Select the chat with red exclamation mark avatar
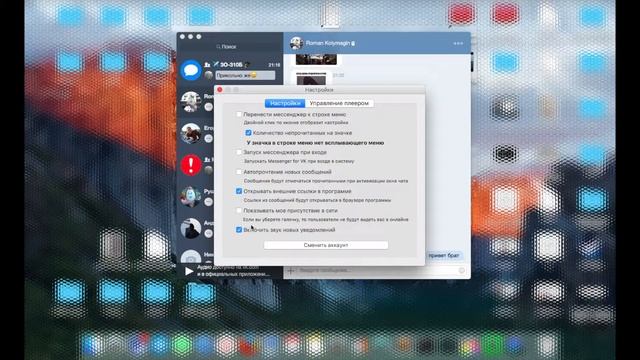 [x=191, y=165]
